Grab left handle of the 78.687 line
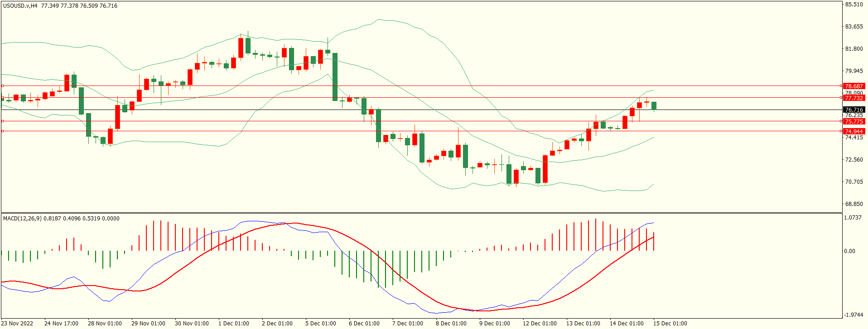 point(2,86)
